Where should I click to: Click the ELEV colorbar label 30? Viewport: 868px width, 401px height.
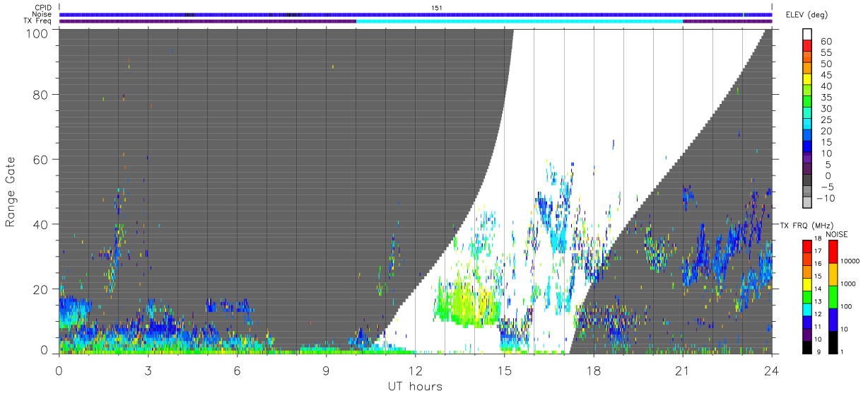pos(826,108)
